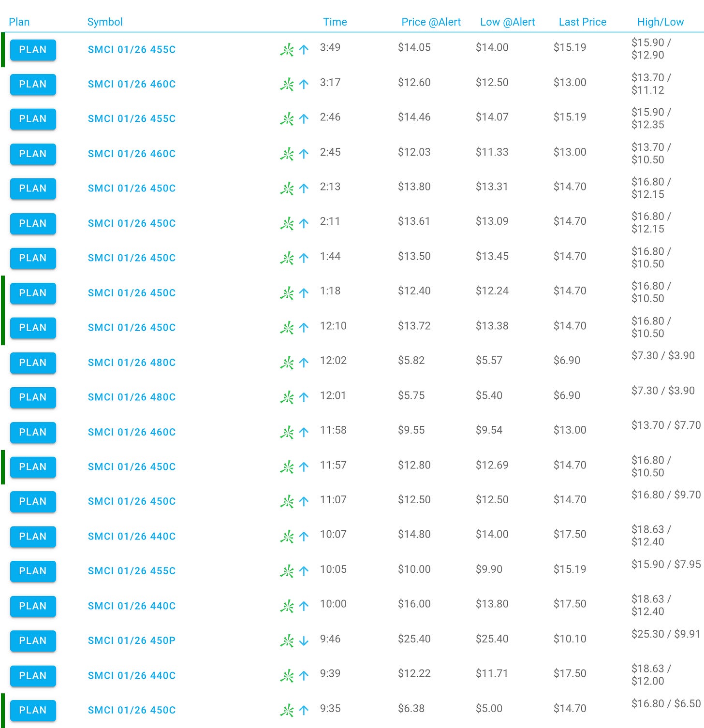Select the 12:10 time cell
The height and width of the screenshot is (728, 704).
tap(334, 326)
